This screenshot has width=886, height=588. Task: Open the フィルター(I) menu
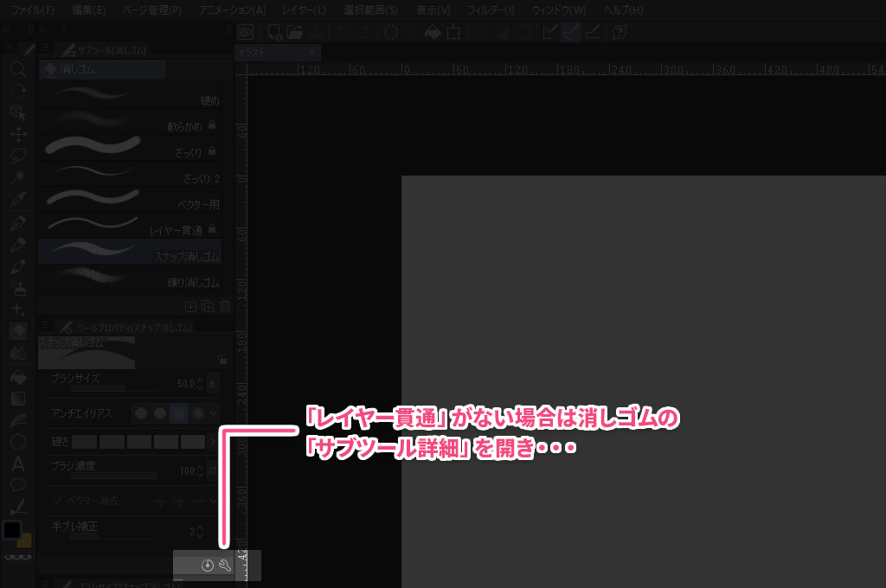[x=491, y=10]
